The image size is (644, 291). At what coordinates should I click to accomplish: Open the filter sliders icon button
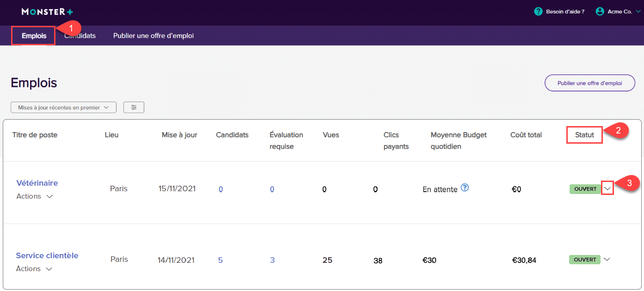click(134, 107)
